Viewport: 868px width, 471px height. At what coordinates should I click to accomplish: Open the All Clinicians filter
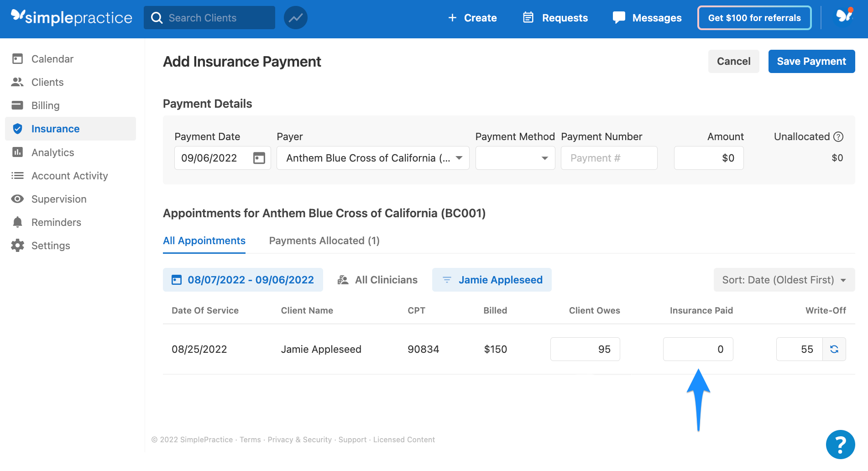coord(377,280)
